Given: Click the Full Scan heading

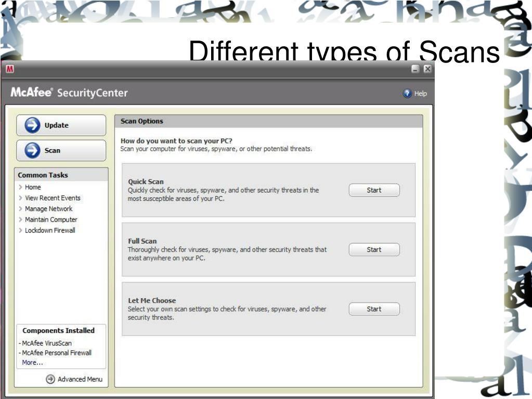Looking at the screenshot, I should 142,241.
